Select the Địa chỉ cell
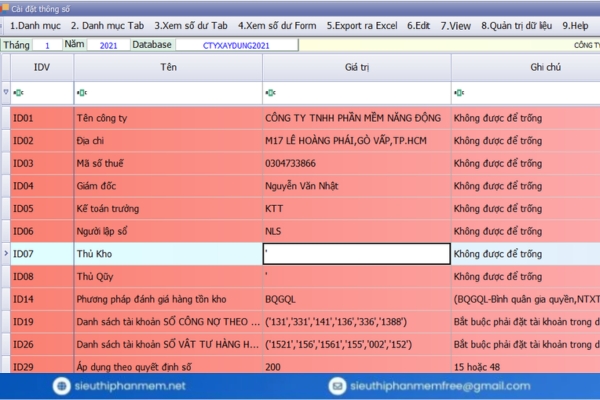Screen dimensions: 600x400 click(x=168, y=140)
